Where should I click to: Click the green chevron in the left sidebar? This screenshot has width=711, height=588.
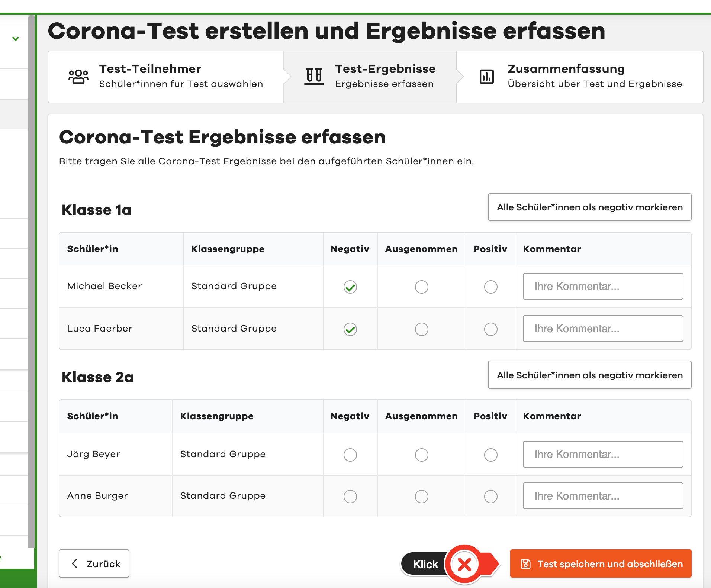coord(15,38)
